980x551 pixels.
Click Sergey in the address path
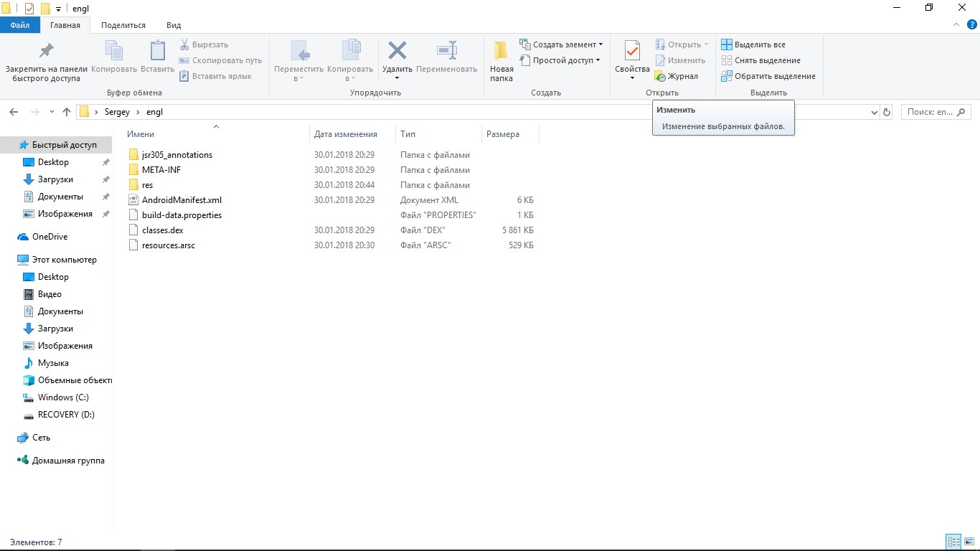point(117,112)
